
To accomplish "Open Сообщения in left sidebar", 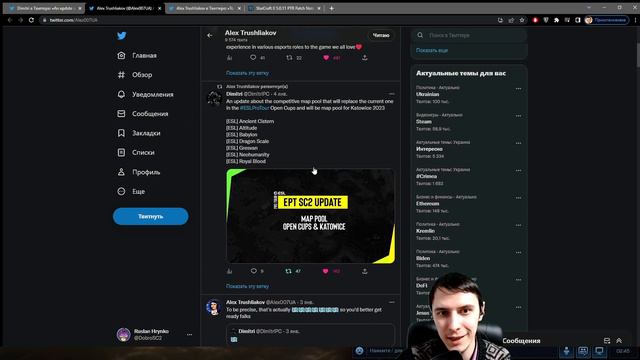I will click(x=143, y=113).
